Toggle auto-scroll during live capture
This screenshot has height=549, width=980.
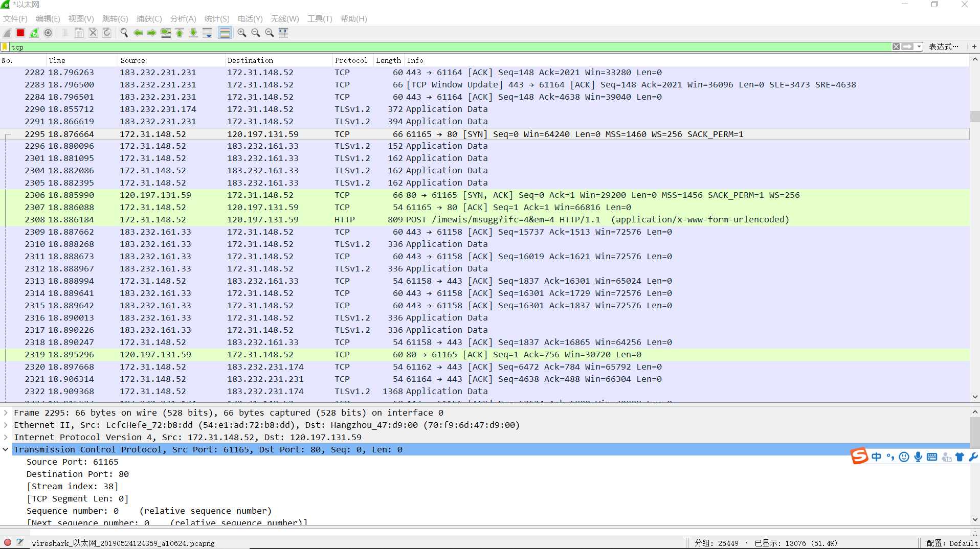tap(207, 33)
